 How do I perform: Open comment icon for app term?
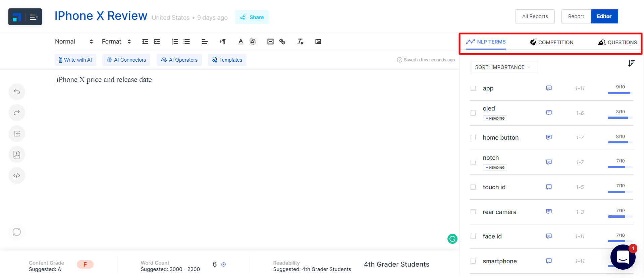pos(549,88)
